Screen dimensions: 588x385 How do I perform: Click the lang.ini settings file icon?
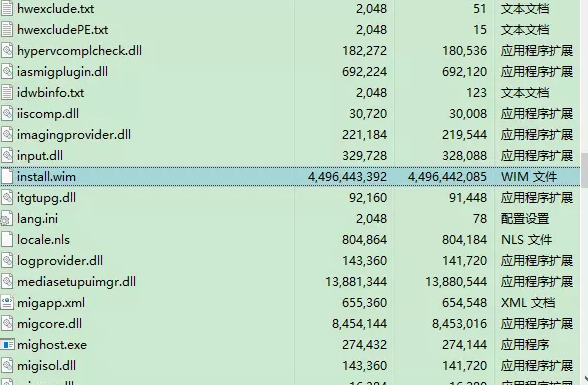pos(6,219)
